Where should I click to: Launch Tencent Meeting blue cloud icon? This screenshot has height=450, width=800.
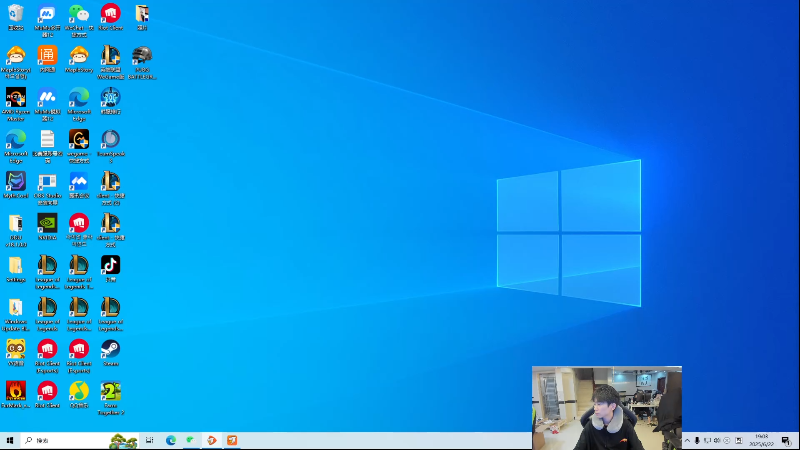click(x=79, y=185)
